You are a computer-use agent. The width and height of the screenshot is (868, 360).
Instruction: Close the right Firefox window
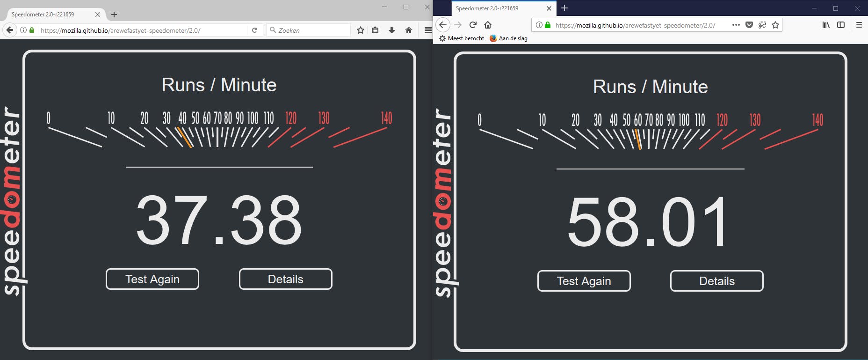[x=857, y=8]
